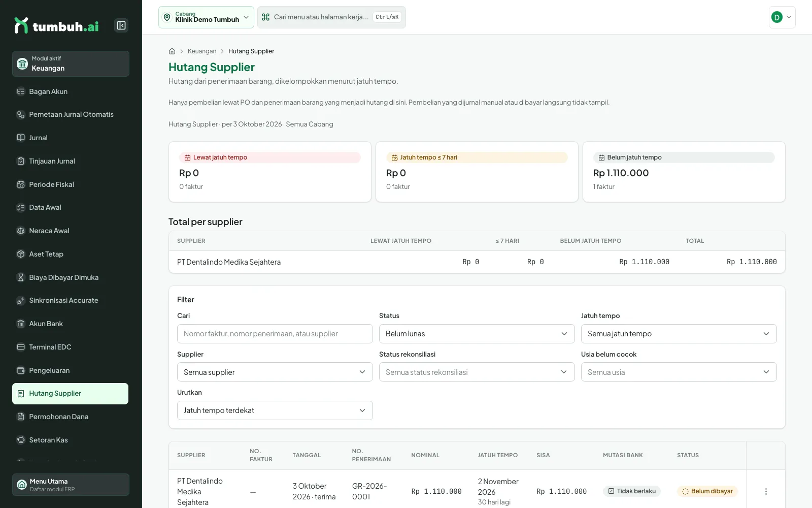Image resolution: width=812 pixels, height=508 pixels.
Task: Collapse the sidebar panel icon
Action: click(121, 25)
